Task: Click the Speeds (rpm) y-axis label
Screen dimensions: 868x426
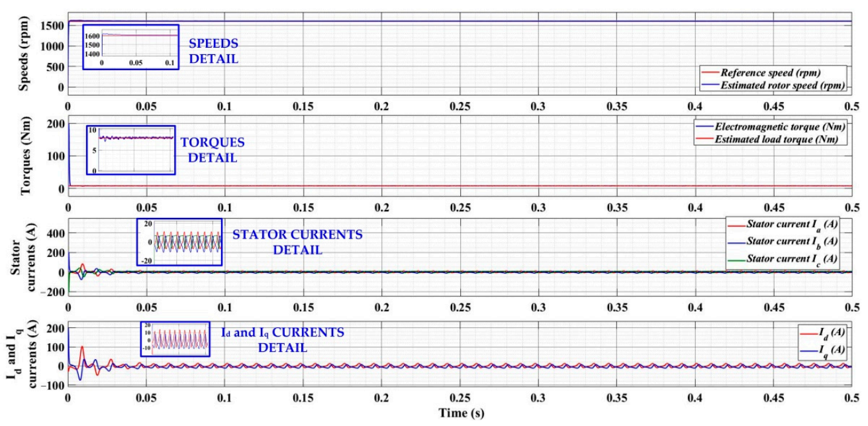Action: pyautogui.click(x=24, y=52)
